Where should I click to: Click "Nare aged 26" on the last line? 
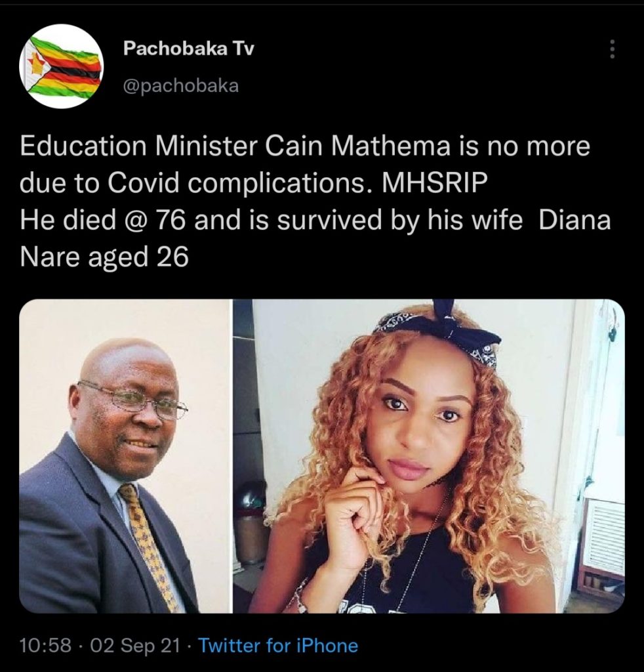[x=104, y=257]
